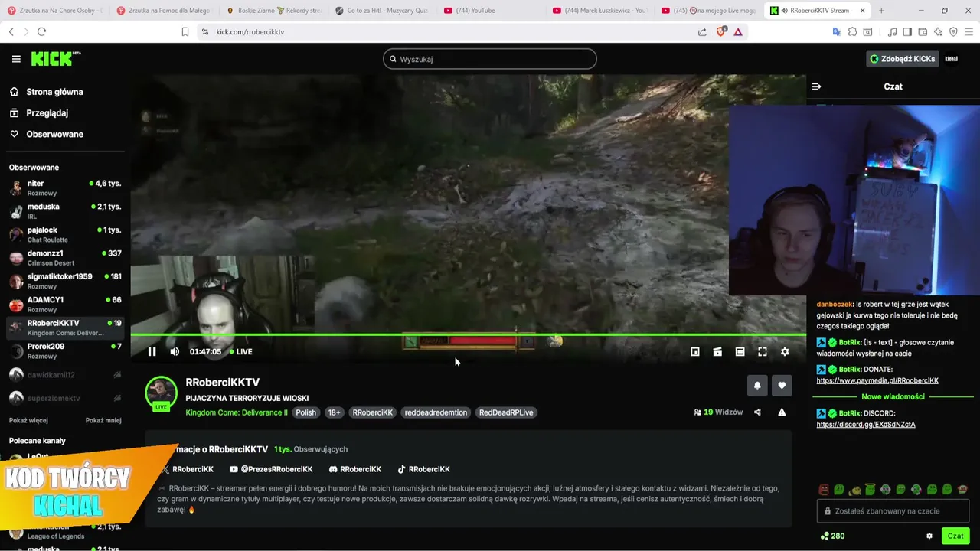Jump to LIVE indicator in player

(241, 352)
